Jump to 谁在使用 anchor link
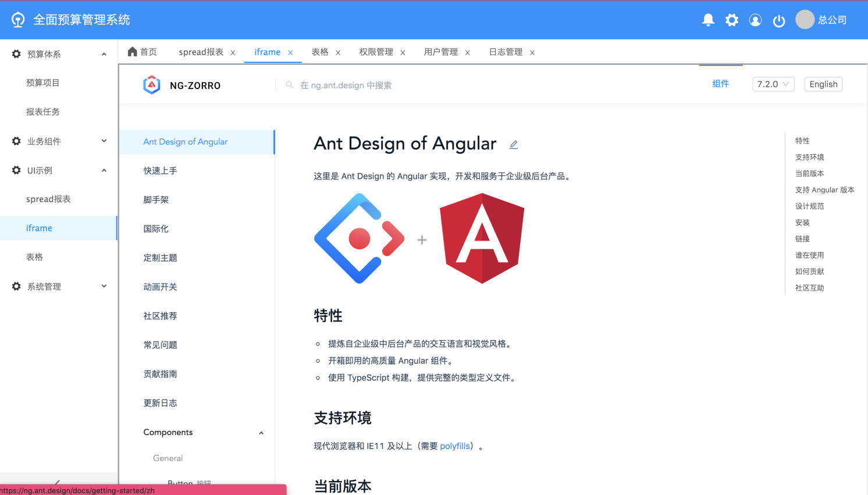Image resolution: width=868 pixels, height=495 pixels. [x=809, y=255]
